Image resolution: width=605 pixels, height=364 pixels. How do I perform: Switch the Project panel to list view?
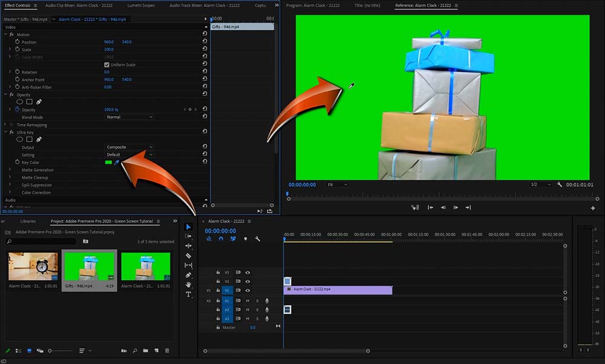point(19,351)
